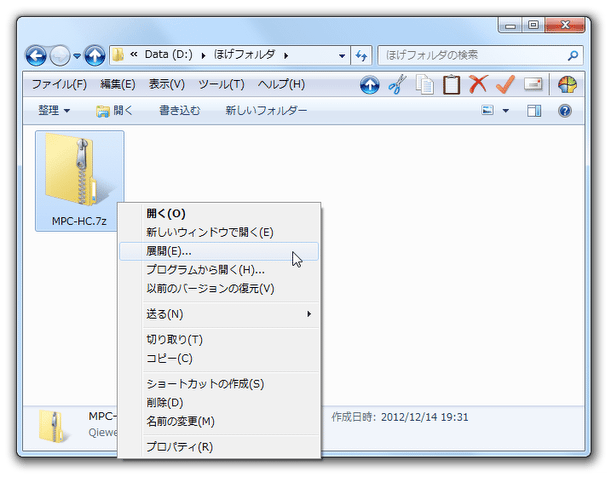Choose 展開(E)... in the context menu

[219, 251]
